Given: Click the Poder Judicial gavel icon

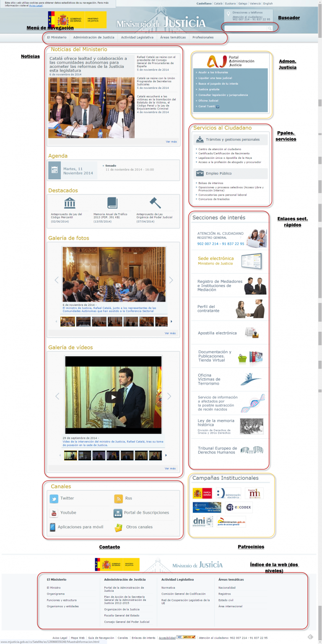Looking at the screenshot, I should 155,203.
